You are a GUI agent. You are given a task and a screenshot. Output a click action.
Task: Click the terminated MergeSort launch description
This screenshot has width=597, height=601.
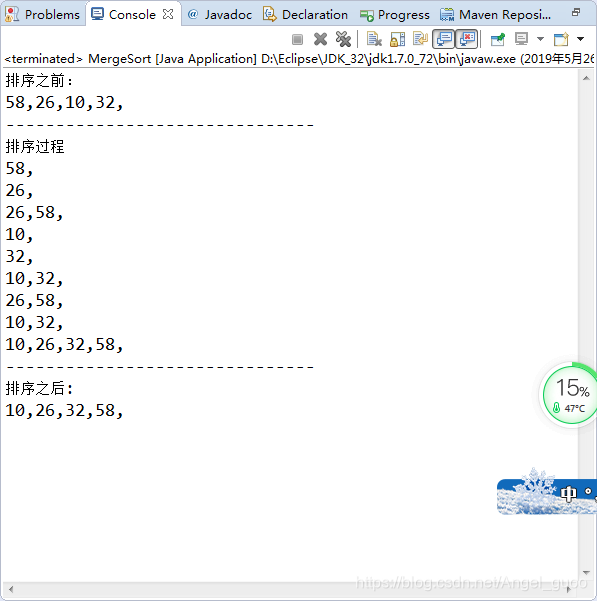click(x=299, y=59)
